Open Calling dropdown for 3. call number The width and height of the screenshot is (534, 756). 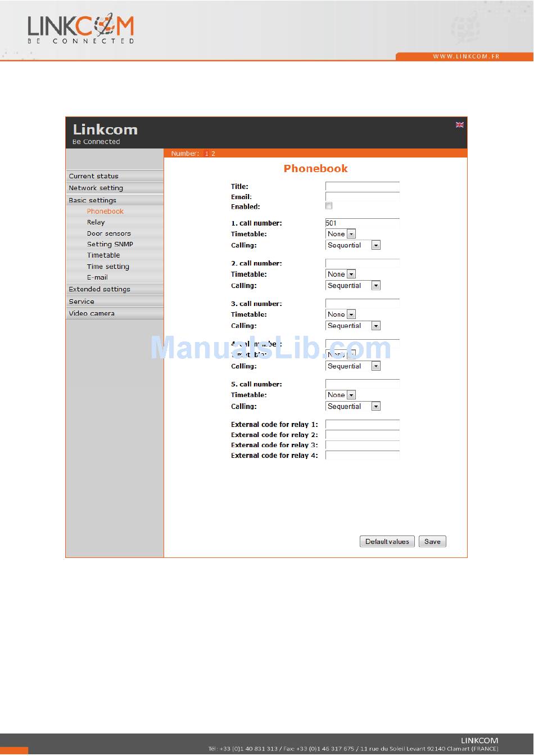point(353,326)
